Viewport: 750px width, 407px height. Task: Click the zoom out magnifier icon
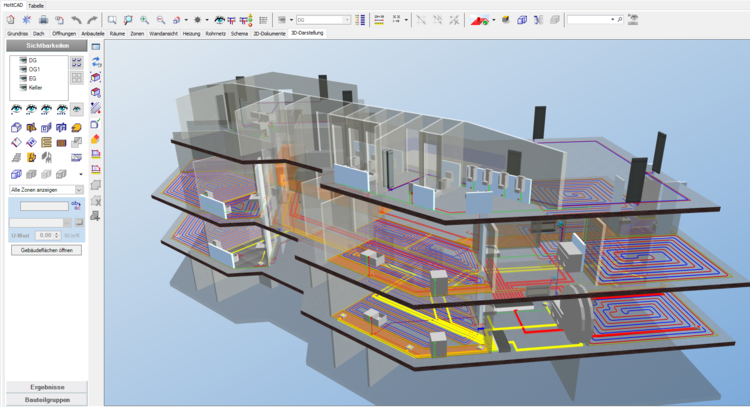click(x=161, y=19)
